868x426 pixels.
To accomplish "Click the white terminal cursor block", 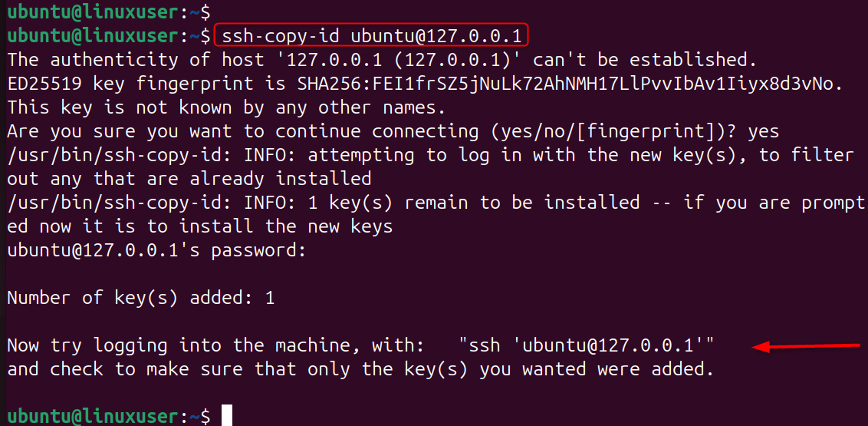I will pyautogui.click(x=226, y=416).
